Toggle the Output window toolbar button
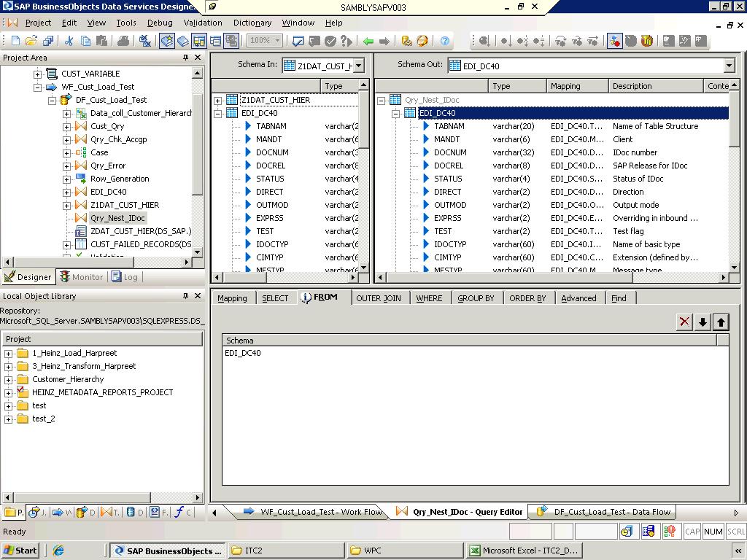The height and width of the screenshot is (560, 747). (231, 41)
